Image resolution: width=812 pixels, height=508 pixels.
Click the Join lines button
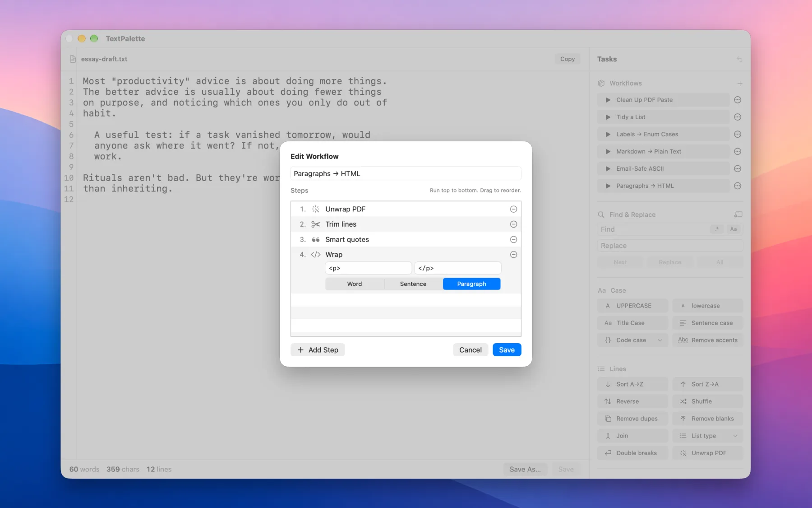pyautogui.click(x=633, y=436)
